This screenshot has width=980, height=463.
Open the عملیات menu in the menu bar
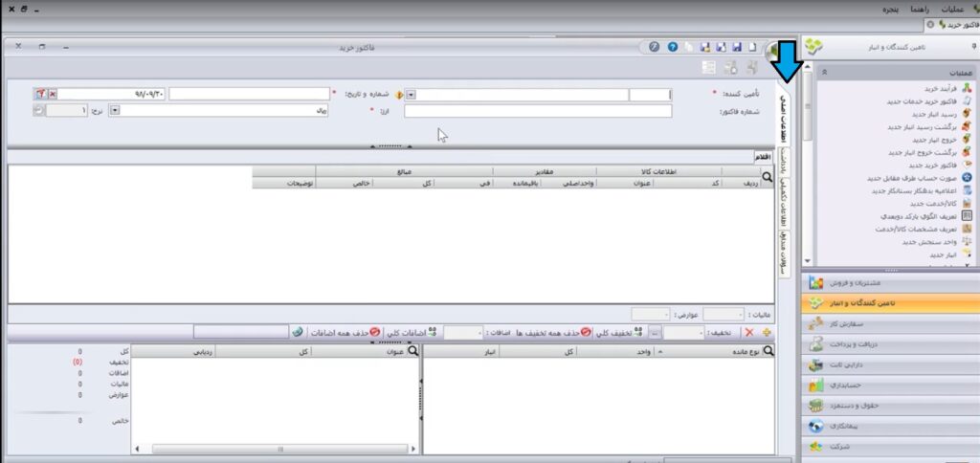pos(954,10)
